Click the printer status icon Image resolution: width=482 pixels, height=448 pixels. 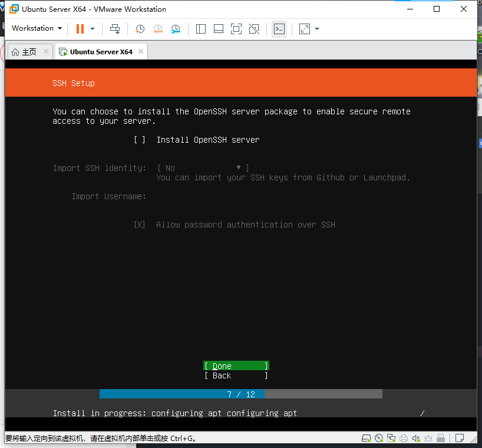click(404, 438)
